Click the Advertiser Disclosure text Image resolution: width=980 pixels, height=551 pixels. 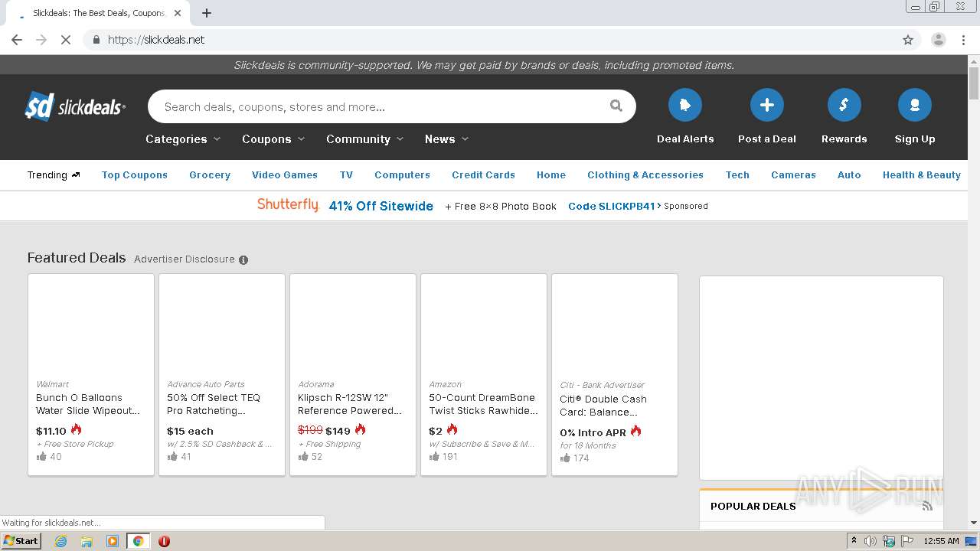coord(185,259)
